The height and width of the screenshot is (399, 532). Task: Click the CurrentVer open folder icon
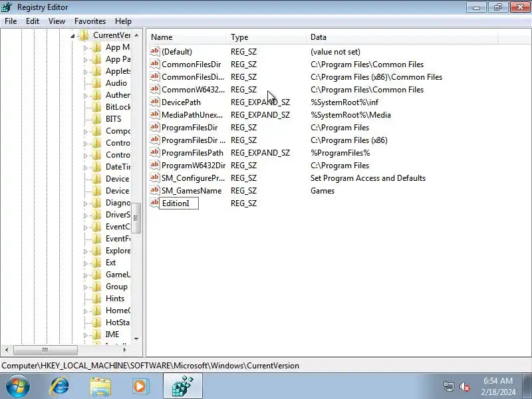84,35
